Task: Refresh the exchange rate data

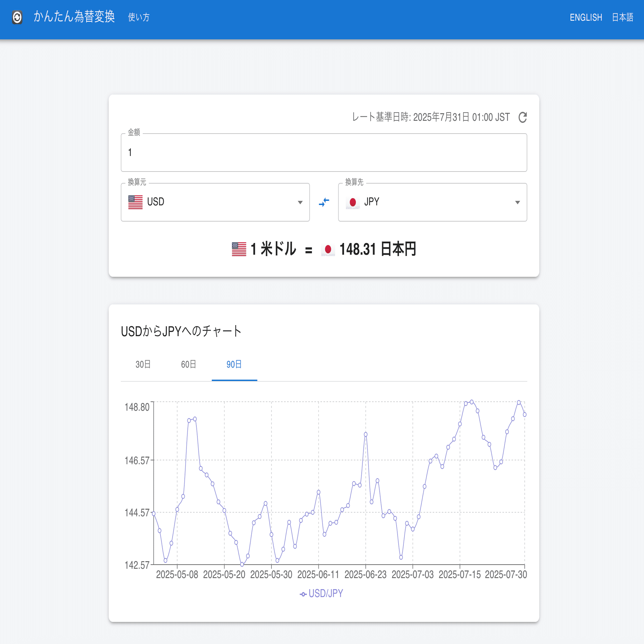Action: [x=523, y=117]
